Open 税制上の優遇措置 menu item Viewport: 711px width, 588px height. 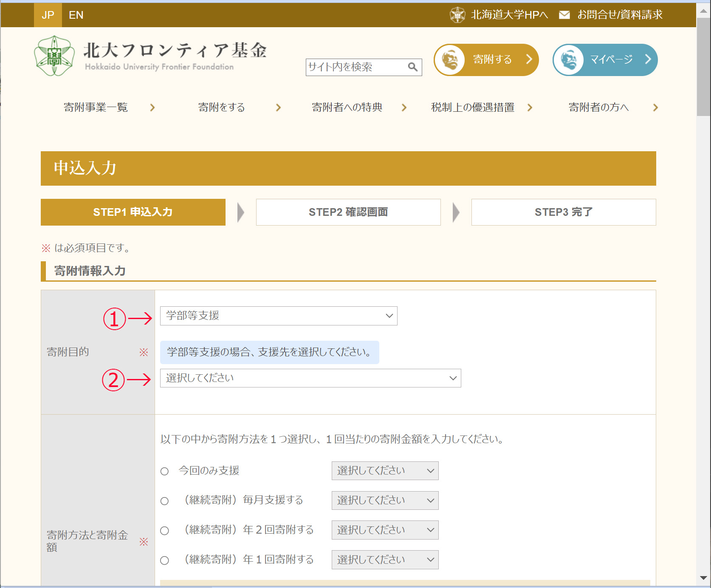pos(473,107)
